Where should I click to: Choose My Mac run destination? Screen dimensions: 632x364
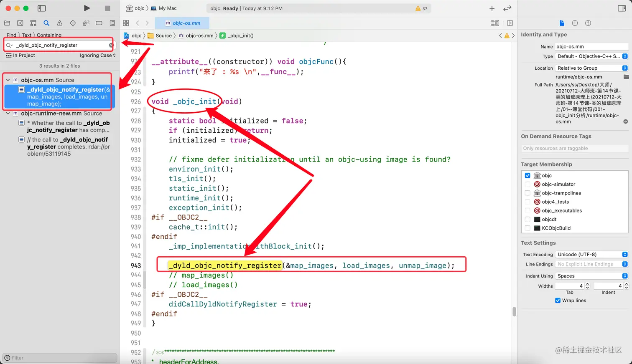click(163, 8)
